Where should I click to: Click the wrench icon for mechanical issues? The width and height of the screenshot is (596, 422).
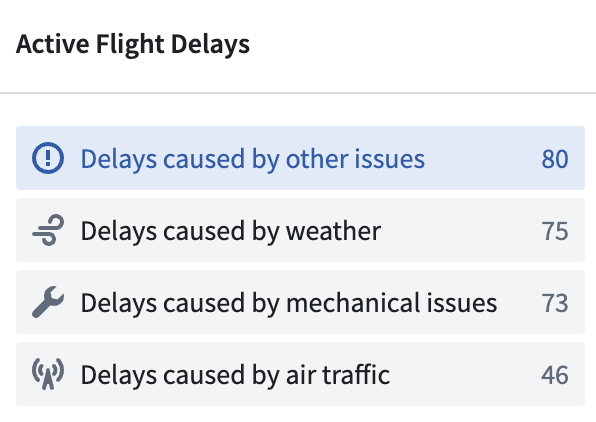click(48, 302)
